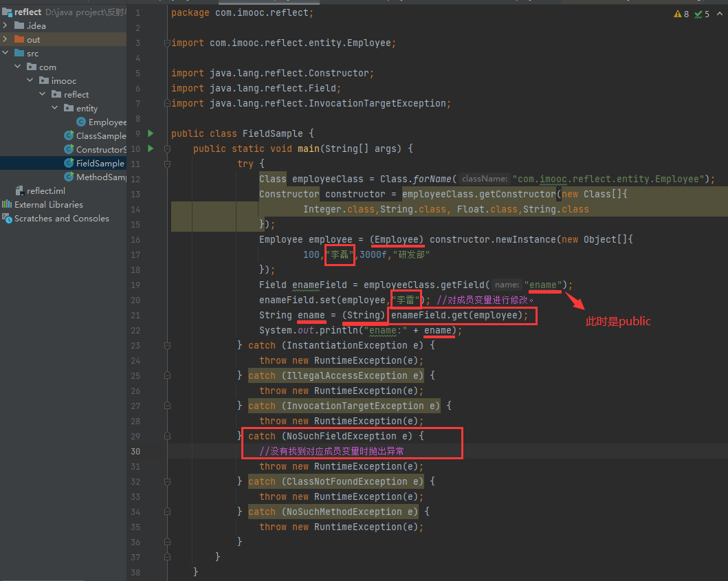Select the Employee class file

point(107,122)
